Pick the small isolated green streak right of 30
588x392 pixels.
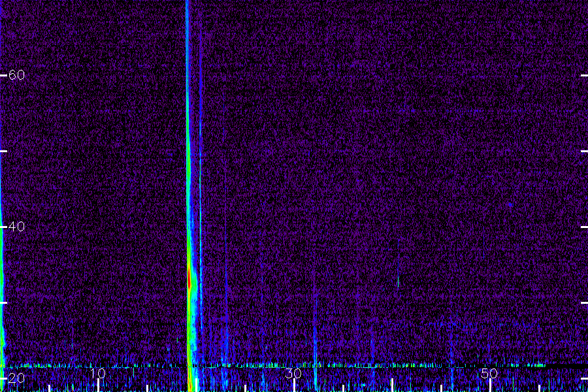(x=399, y=282)
